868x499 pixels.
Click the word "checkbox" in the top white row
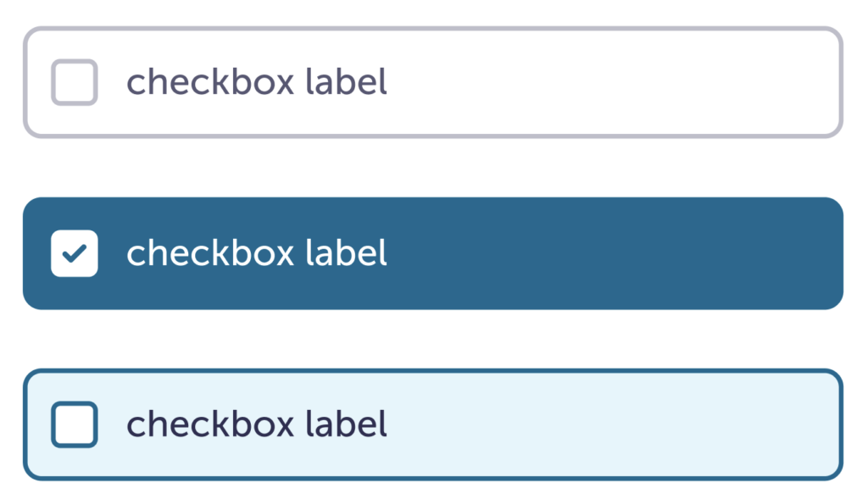point(210,82)
